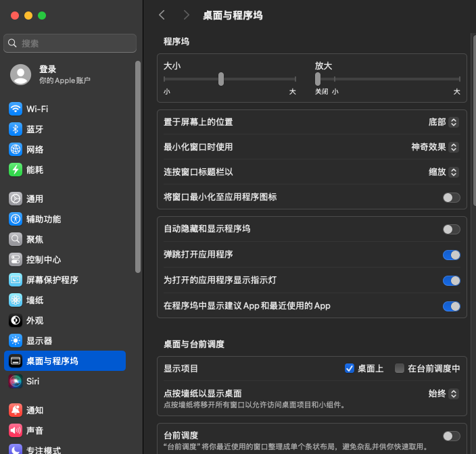Open the 能耗 battery icon
The image size is (476, 454).
tap(16, 170)
